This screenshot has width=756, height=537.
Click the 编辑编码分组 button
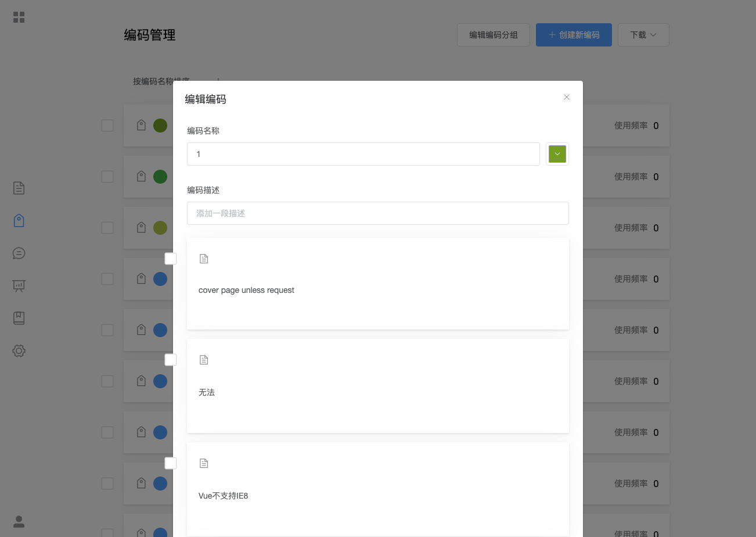coord(494,35)
